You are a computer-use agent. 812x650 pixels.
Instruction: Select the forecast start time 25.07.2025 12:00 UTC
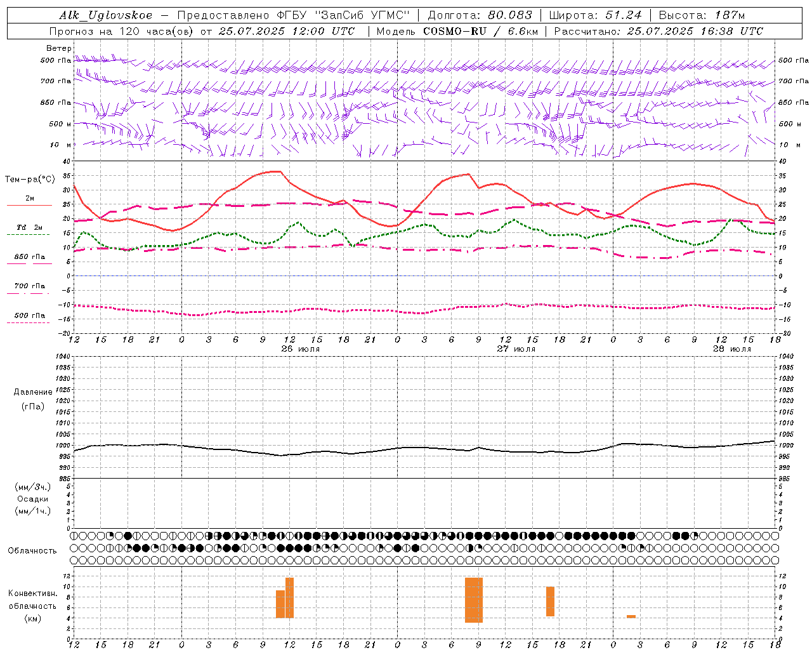tap(287, 31)
